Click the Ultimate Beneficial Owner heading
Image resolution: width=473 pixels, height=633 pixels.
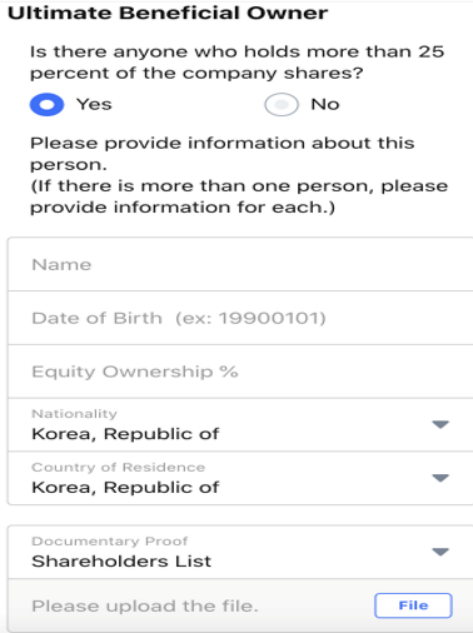coord(167,13)
